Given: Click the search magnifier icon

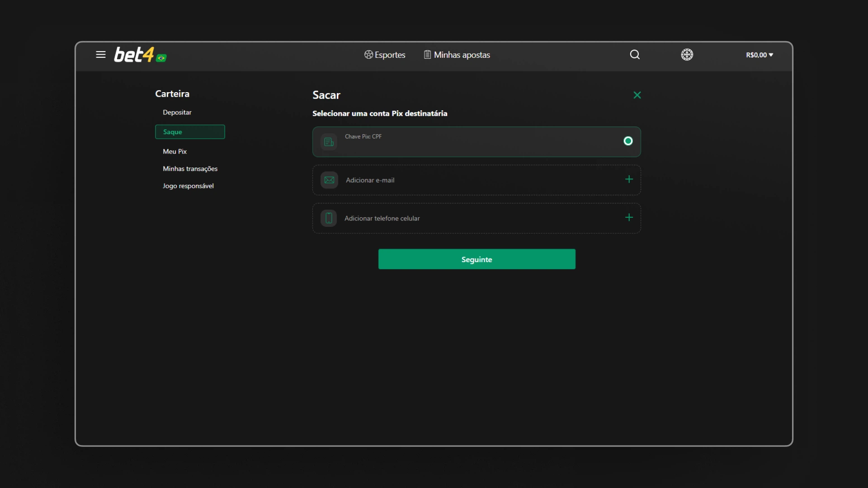Looking at the screenshot, I should [635, 55].
